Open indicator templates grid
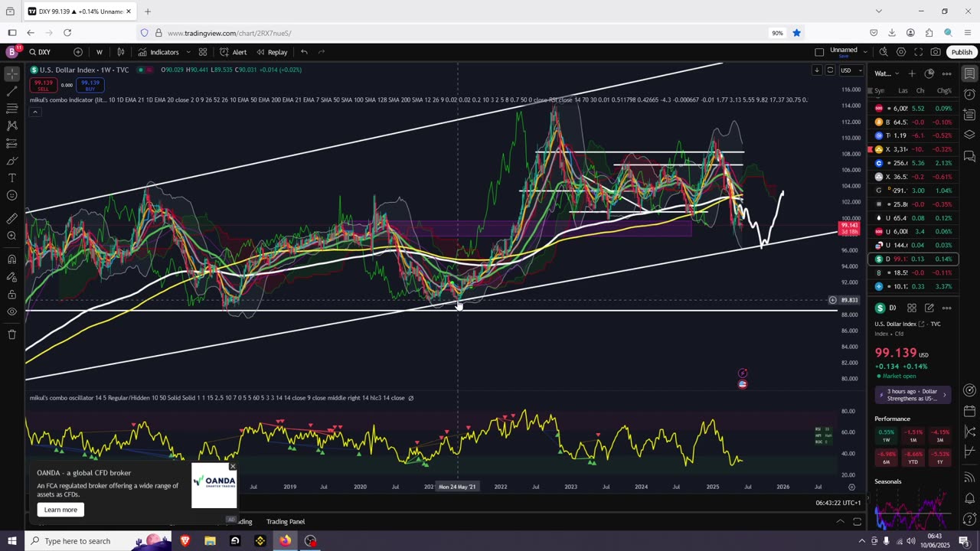Screen dimensions: 980x551 (203, 52)
